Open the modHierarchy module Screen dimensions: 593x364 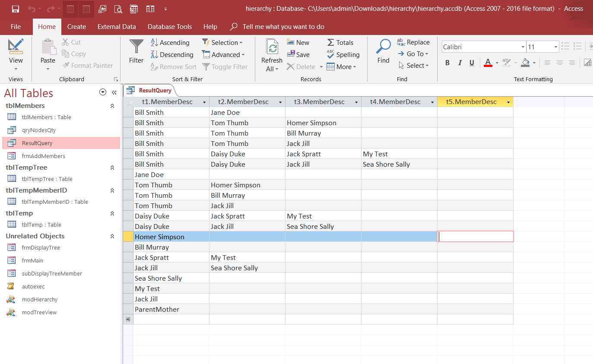coord(39,299)
